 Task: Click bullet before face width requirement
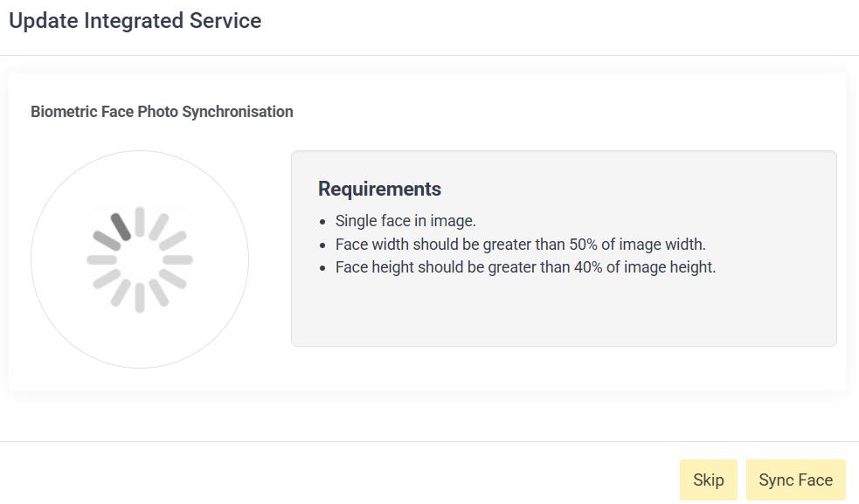click(x=323, y=245)
